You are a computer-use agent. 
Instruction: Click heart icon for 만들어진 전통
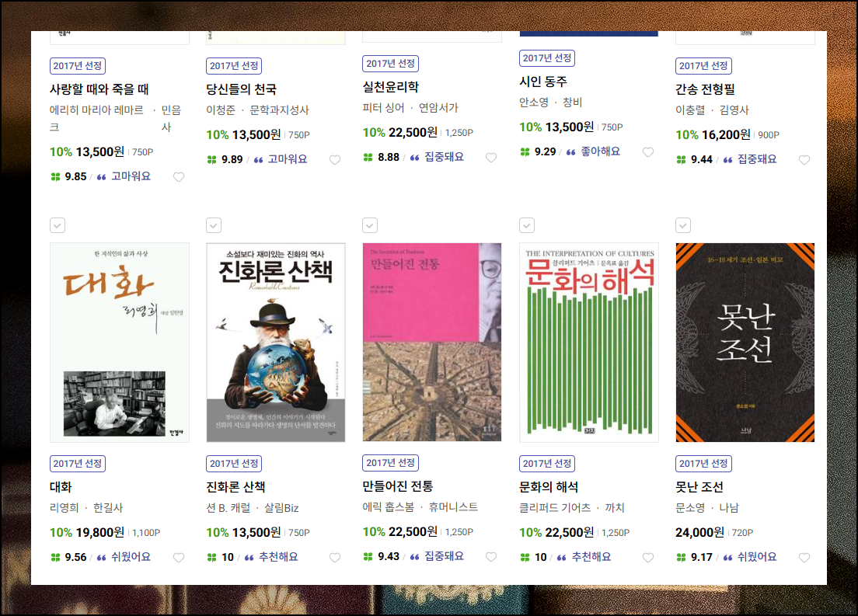491,557
